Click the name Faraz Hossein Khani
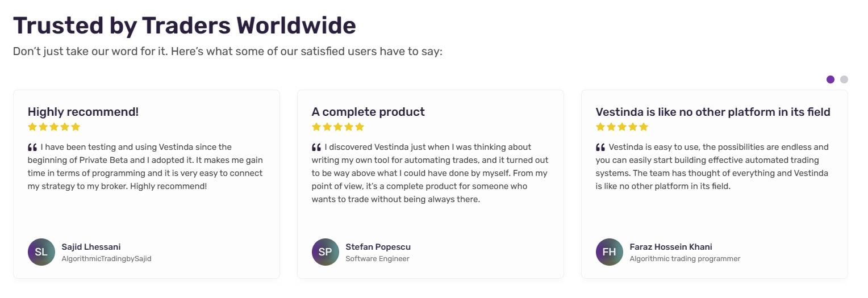The height and width of the screenshot is (298, 868). point(671,247)
